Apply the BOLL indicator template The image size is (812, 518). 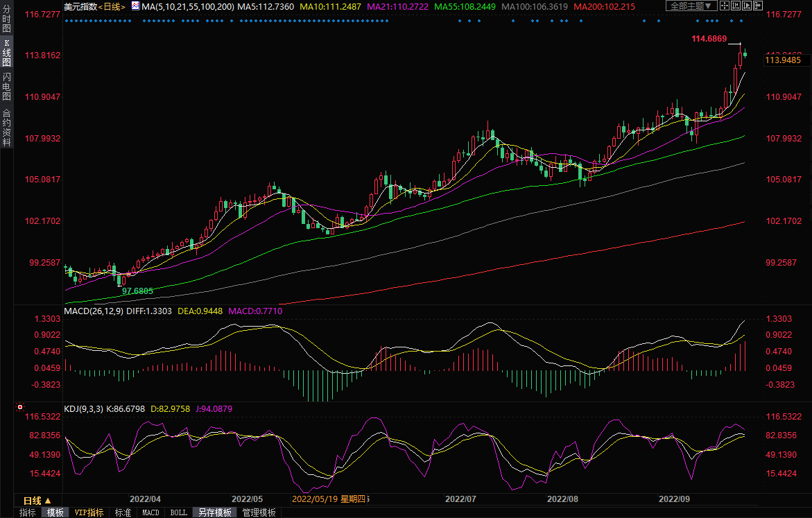pos(178,512)
